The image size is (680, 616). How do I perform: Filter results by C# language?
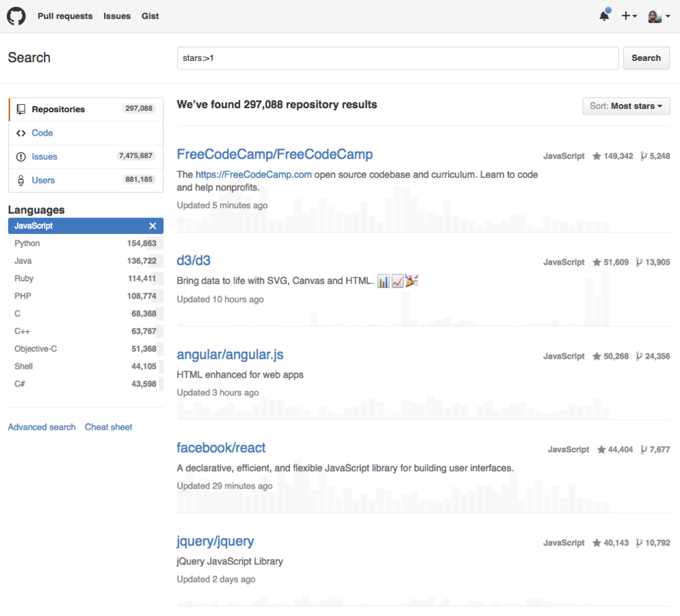pos(86,384)
